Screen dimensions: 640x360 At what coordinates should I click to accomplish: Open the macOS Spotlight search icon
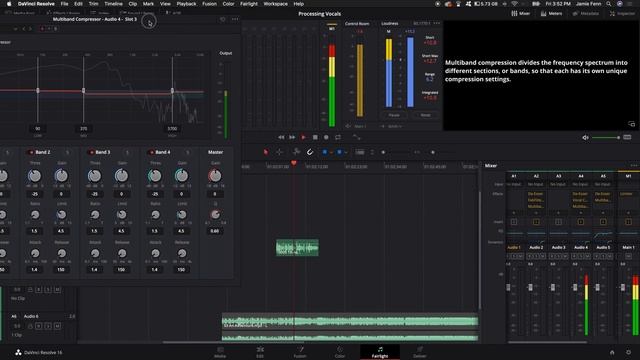click(x=609, y=4)
